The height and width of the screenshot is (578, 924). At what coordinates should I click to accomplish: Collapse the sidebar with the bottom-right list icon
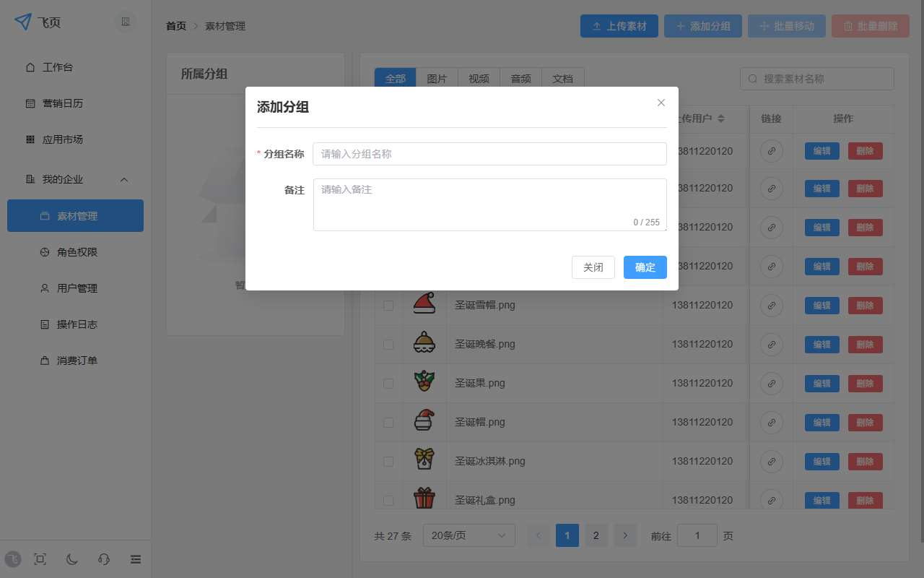point(136,559)
